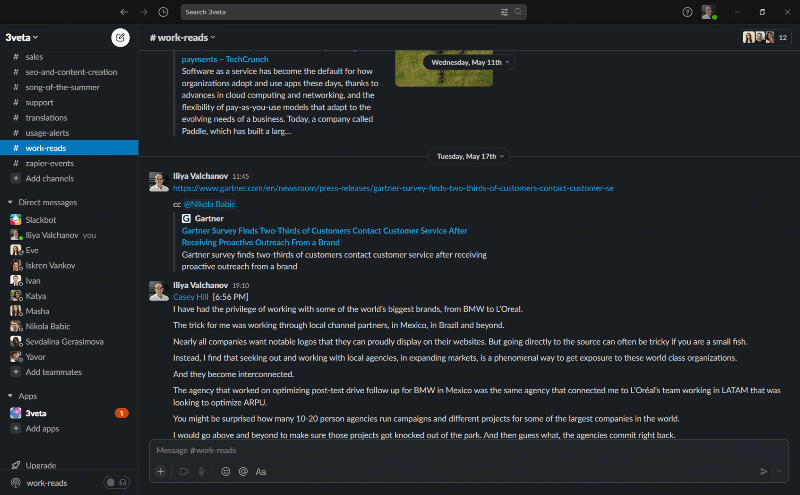Click the @Nikola Babic mention
The width and height of the screenshot is (800, 495).
tap(209, 204)
